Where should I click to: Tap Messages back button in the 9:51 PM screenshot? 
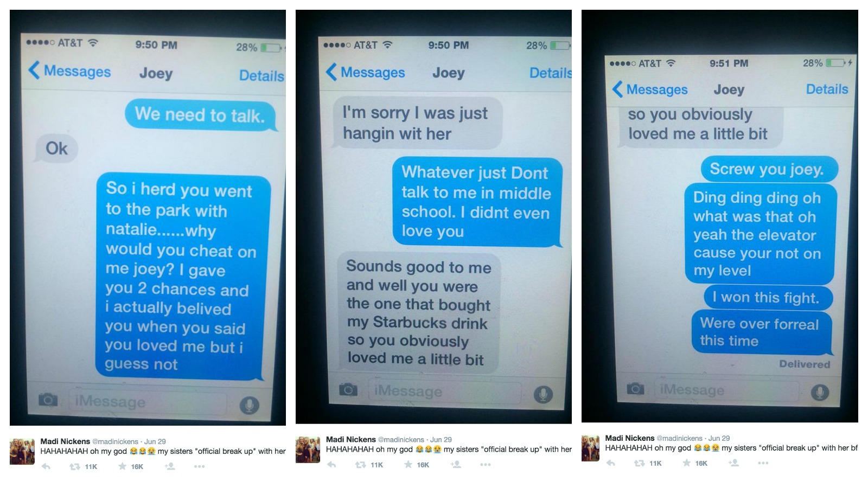(x=650, y=89)
